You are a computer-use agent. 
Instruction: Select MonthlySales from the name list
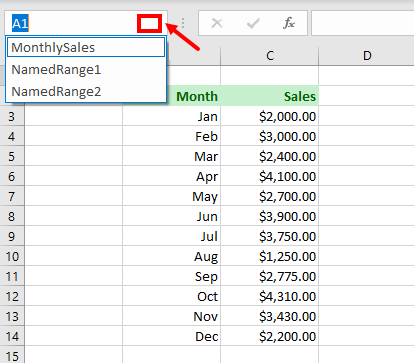(86, 47)
